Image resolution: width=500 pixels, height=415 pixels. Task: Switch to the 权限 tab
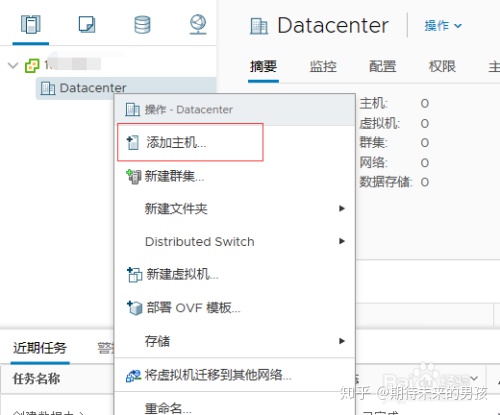click(442, 66)
